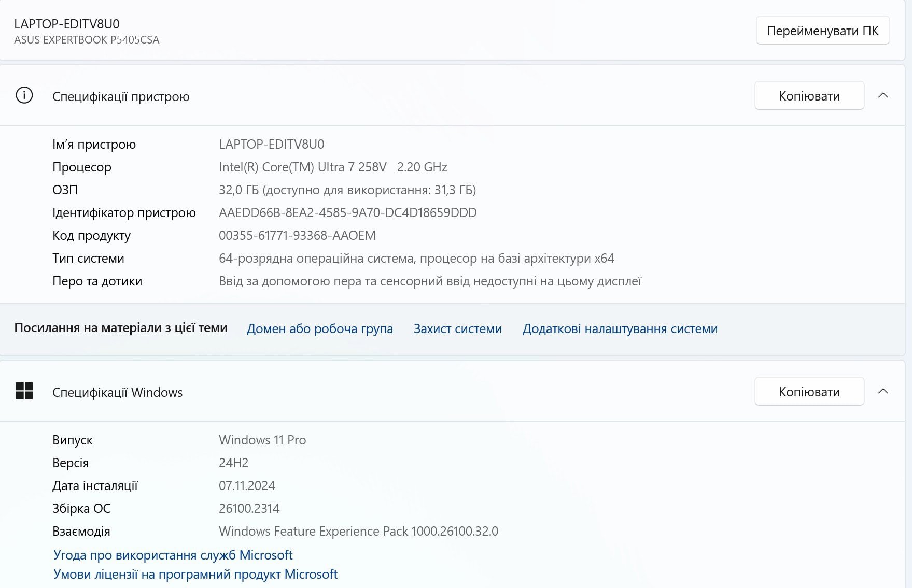Collapse the device specifications section chevron

pos(884,96)
